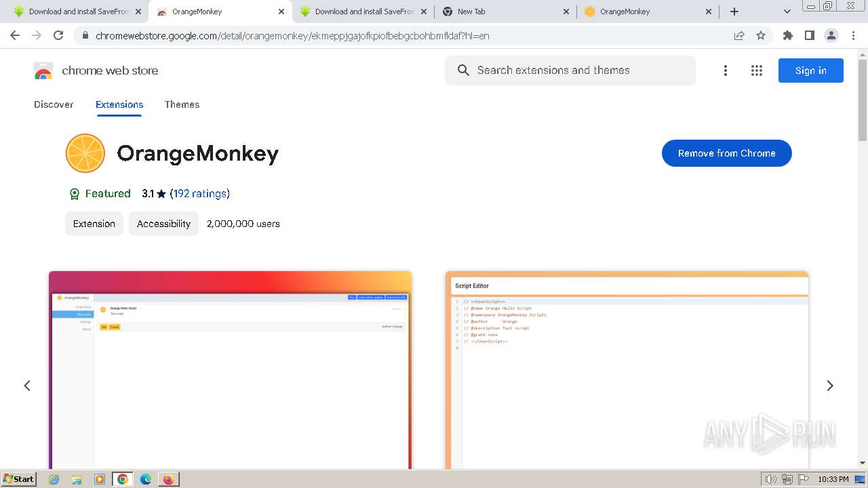Click the 2,000,000 users text
The image size is (868, 488).
(x=243, y=224)
